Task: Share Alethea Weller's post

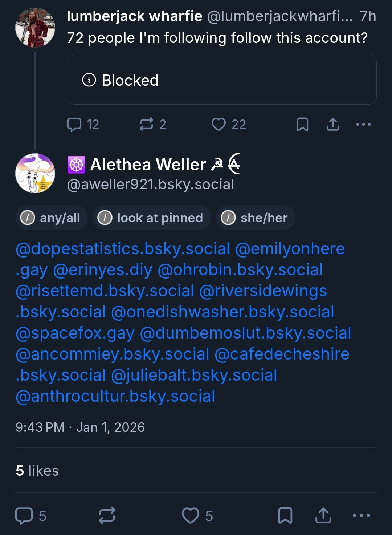Action: 323,516
